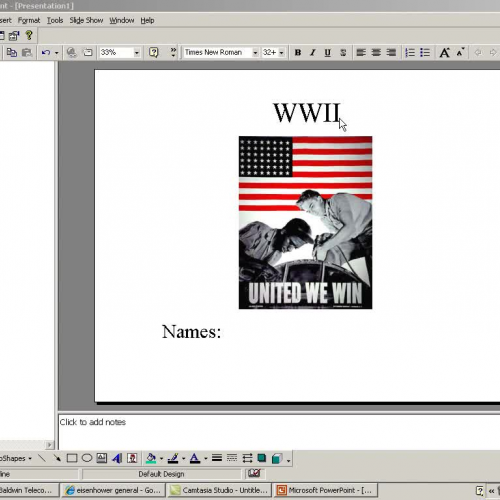
Task: Click the spell check status icon
Action: pos(254,473)
